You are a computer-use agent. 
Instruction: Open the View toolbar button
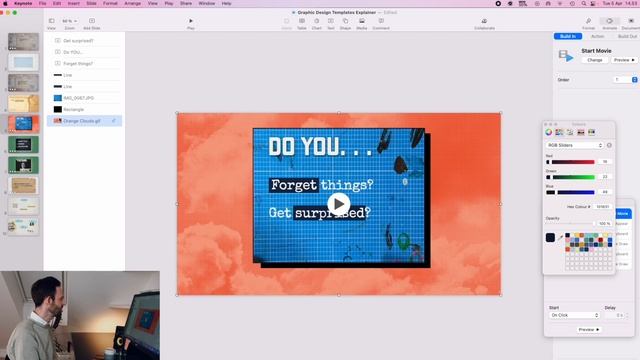[51, 21]
